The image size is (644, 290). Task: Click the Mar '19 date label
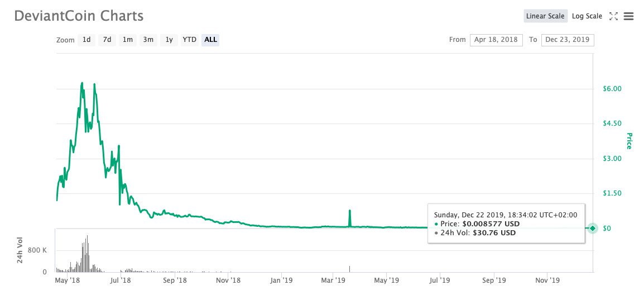334,281
